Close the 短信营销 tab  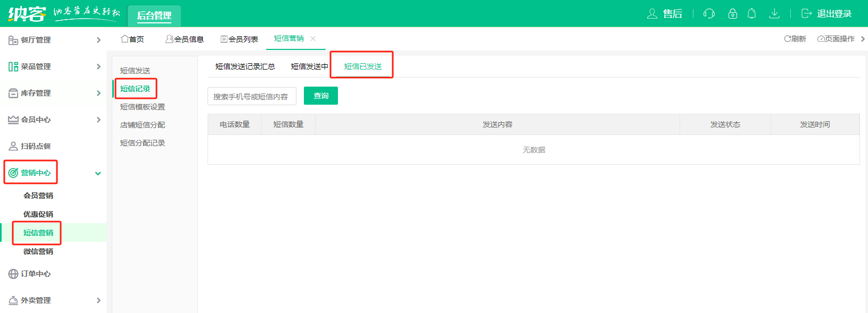point(313,38)
